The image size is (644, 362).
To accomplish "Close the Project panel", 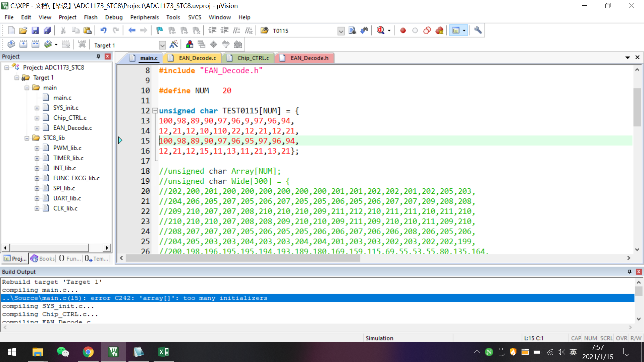I will point(108,56).
